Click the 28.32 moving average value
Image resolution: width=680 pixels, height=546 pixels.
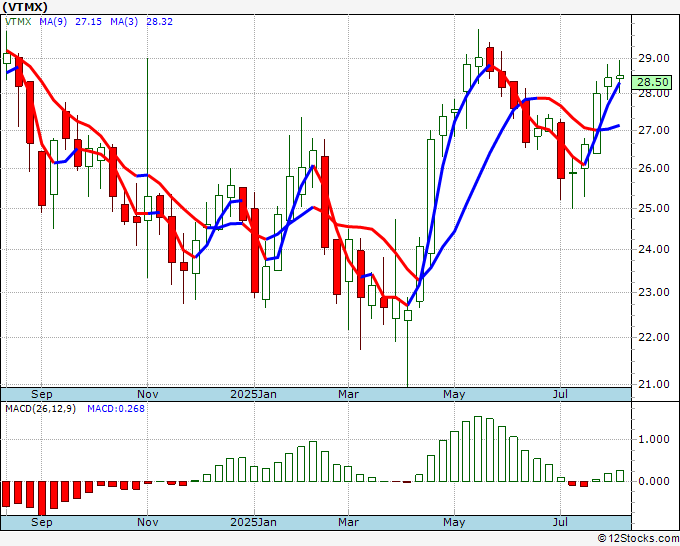coord(159,21)
